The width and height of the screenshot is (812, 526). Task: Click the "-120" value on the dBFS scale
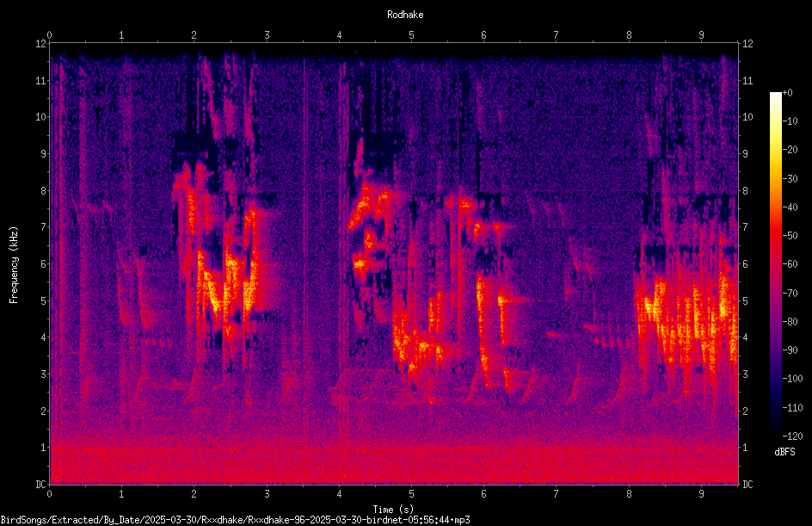pos(793,436)
